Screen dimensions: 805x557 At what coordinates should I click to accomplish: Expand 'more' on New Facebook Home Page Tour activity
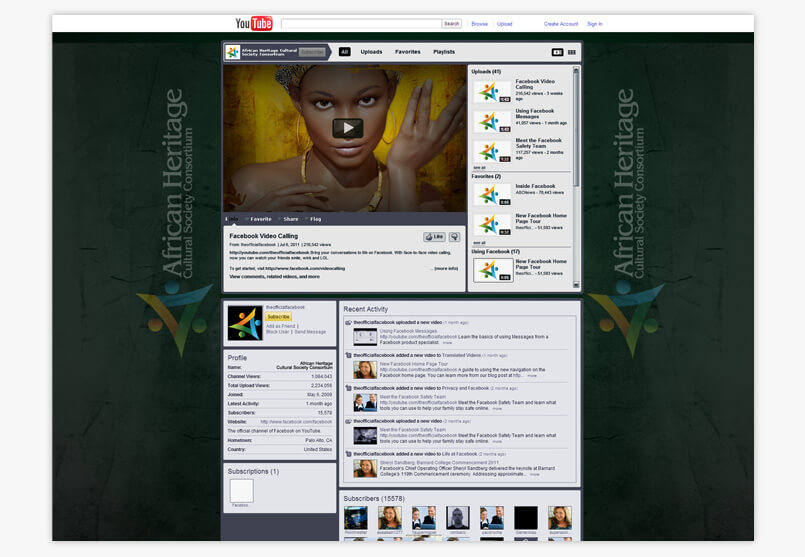pyautogui.click(x=532, y=376)
